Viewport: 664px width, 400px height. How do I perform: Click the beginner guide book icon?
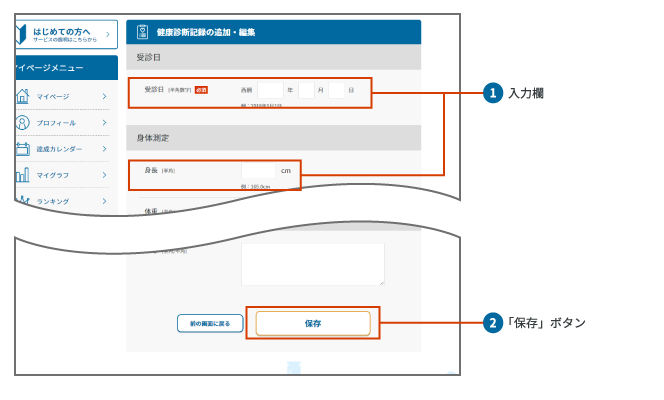click(x=21, y=34)
